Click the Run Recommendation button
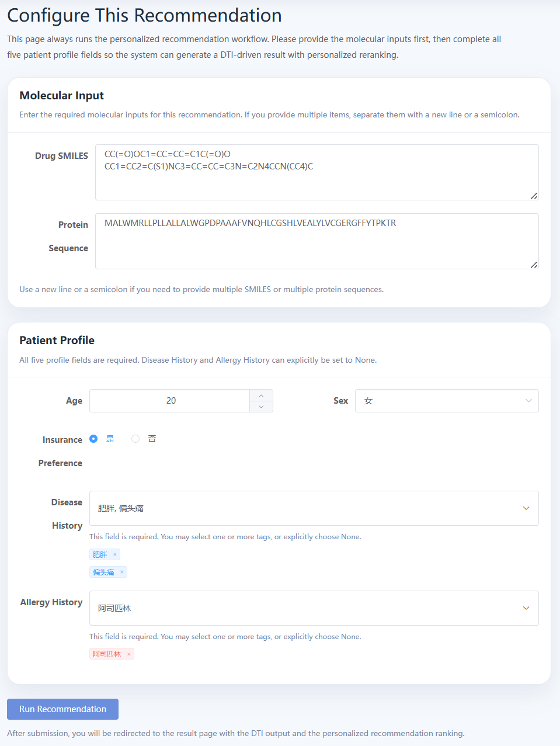Viewport: 560px width, 746px height. coord(63,709)
